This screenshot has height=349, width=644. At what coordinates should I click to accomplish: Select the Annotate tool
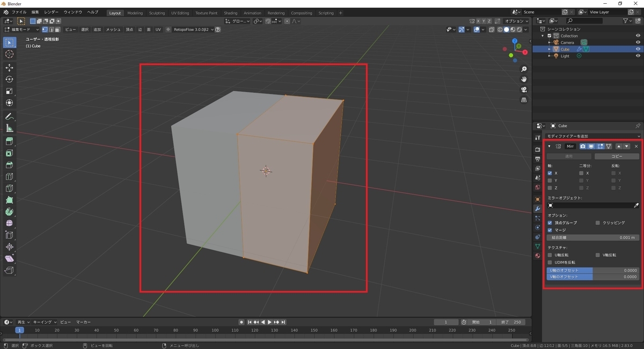coord(9,117)
